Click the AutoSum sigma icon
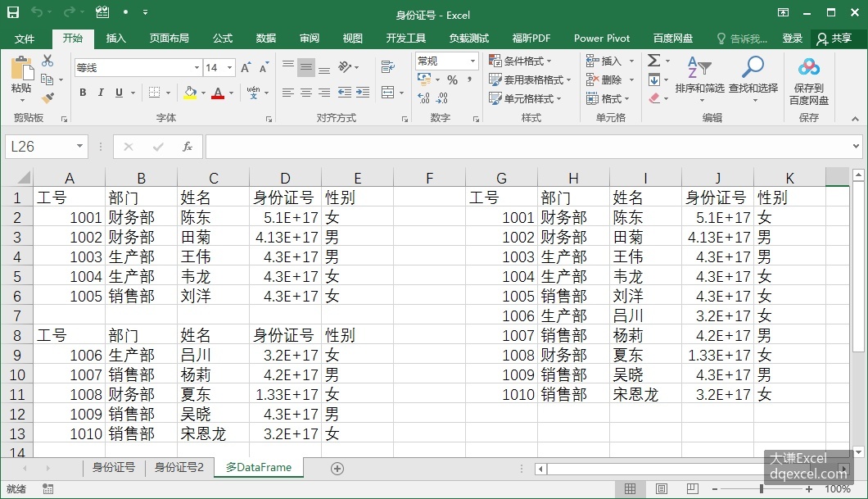The image size is (868, 499). [x=653, y=60]
